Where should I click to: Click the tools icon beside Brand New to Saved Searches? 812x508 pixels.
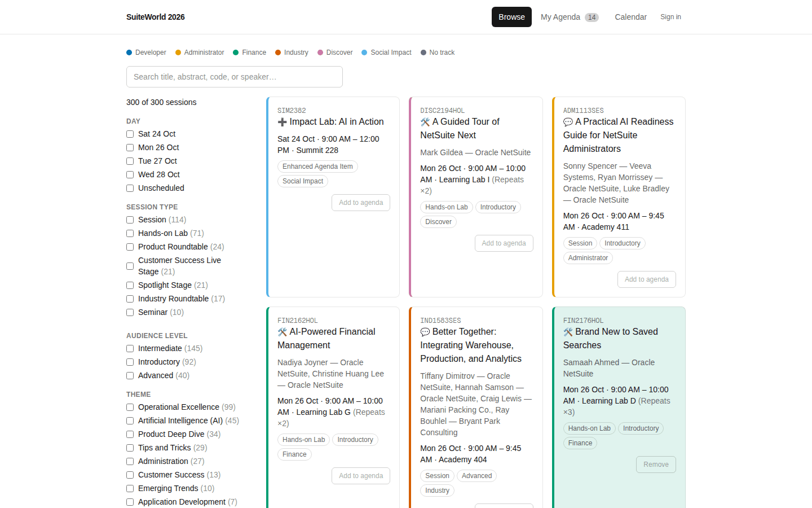click(x=568, y=332)
